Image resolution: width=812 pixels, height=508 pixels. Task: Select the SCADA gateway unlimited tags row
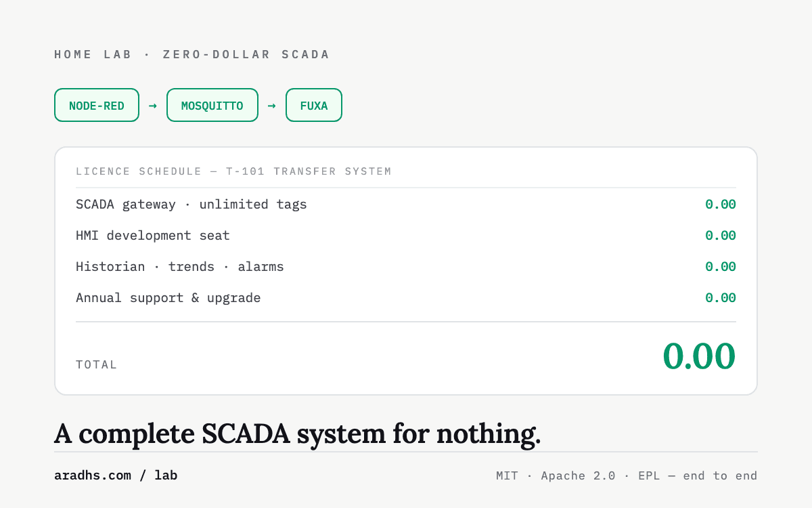pyautogui.click(x=406, y=204)
